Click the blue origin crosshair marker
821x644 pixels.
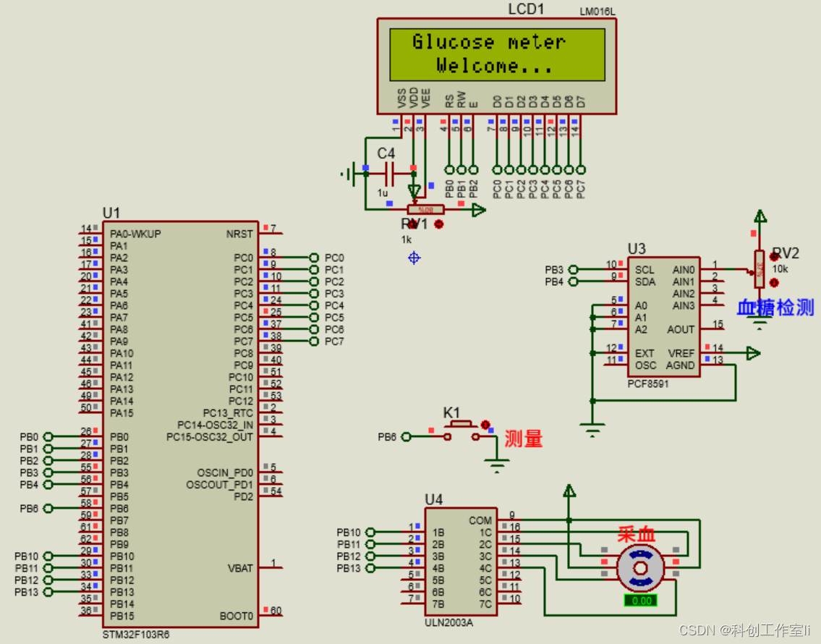(414, 258)
